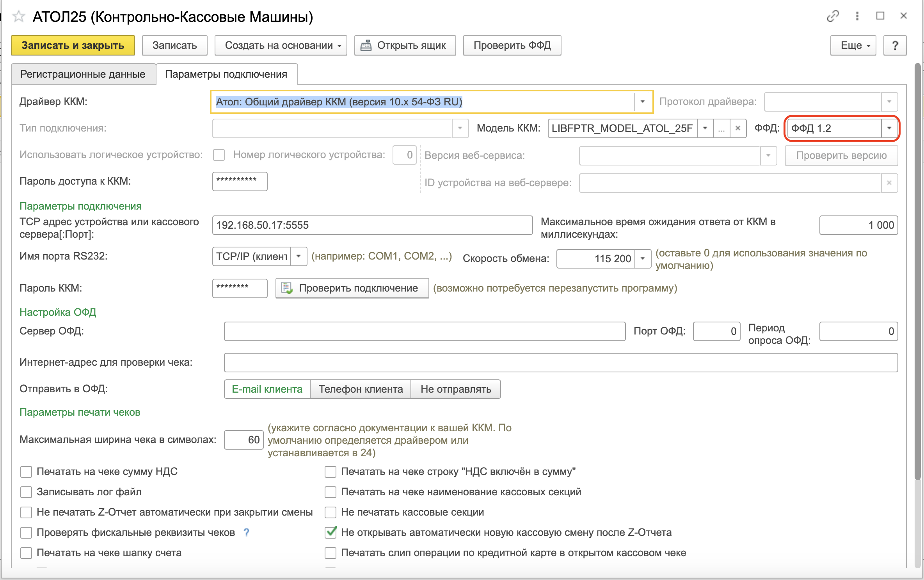Uncheck Не открывать автоматически новую кассовую смену
Screen dimensions: 924x580
331,532
